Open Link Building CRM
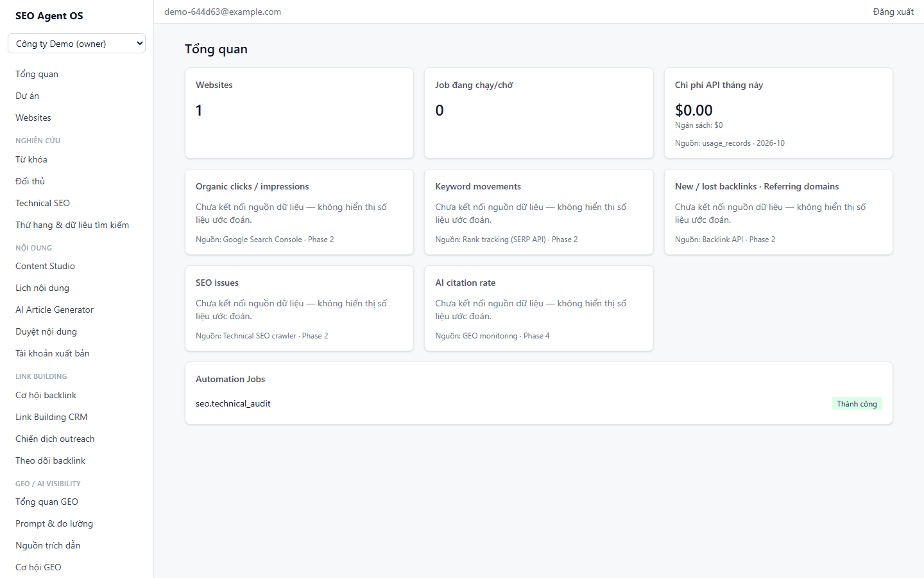 pos(51,417)
